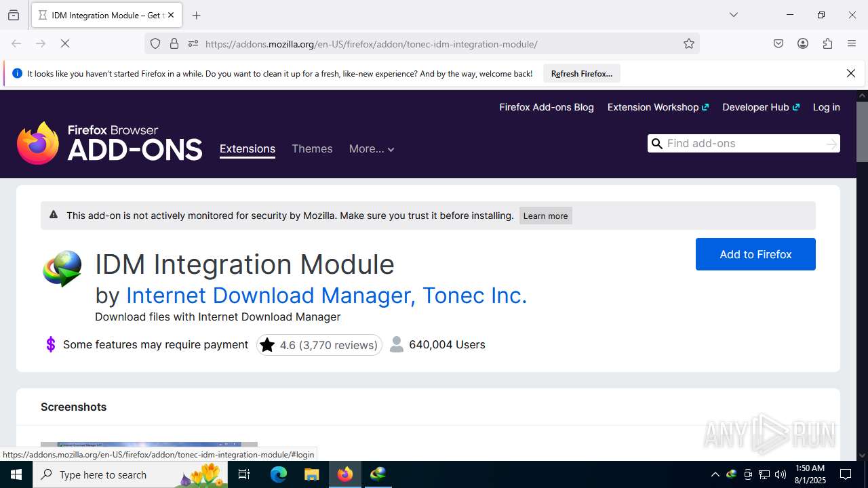Image resolution: width=868 pixels, height=488 pixels.
Task: Open Task View on the taskbar
Action: [x=244, y=474]
